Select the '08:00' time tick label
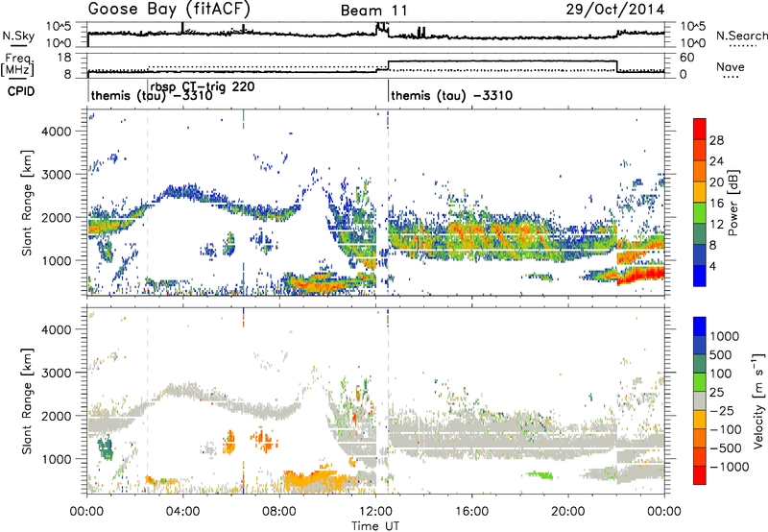Screen dimensions: 768x532 (279, 512)
